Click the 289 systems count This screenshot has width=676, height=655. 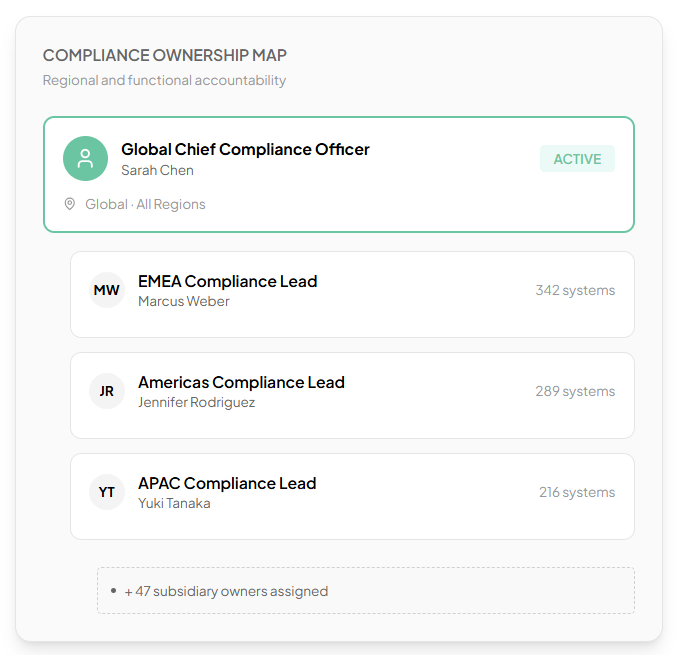(575, 391)
